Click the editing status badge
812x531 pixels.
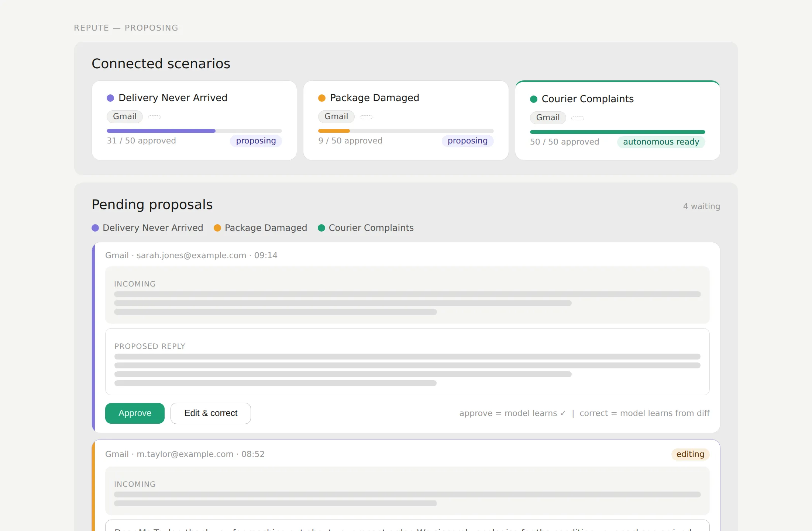(690, 454)
